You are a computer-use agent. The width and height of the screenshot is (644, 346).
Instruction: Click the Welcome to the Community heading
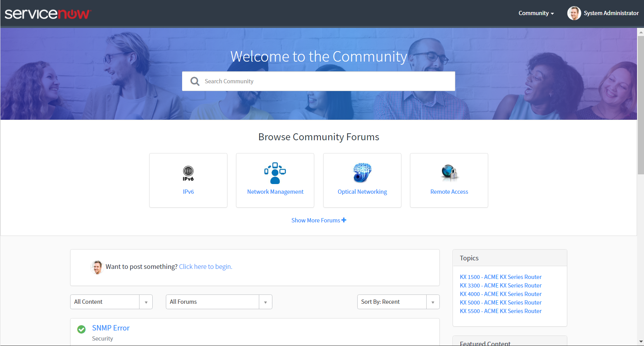tap(319, 57)
